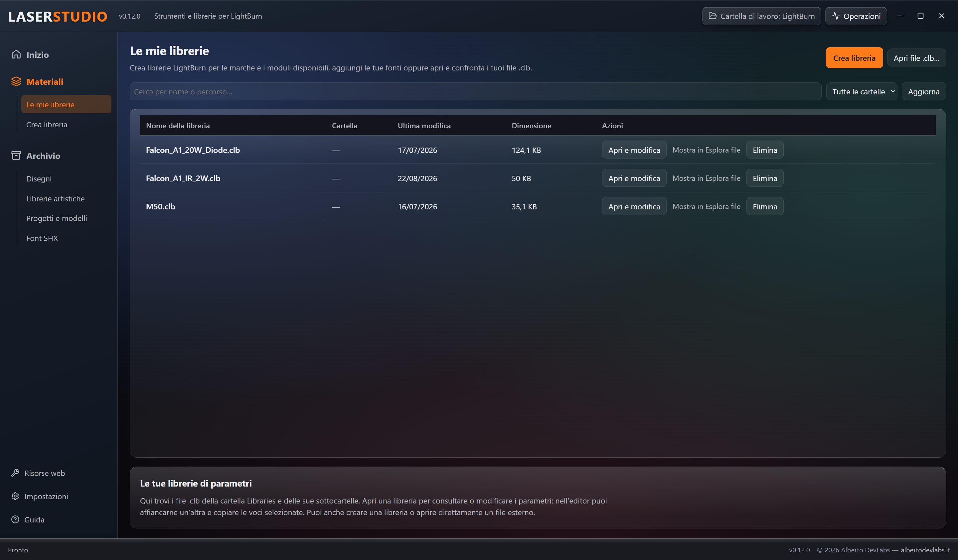This screenshot has width=958, height=560.
Task: Click the Operazioni activity pulse icon
Action: point(836,16)
